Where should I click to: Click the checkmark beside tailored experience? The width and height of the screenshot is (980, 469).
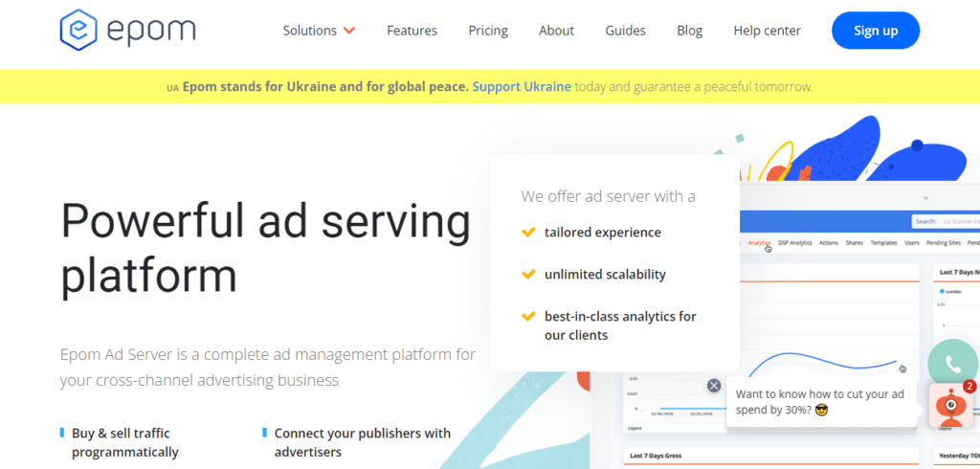point(528,232)
